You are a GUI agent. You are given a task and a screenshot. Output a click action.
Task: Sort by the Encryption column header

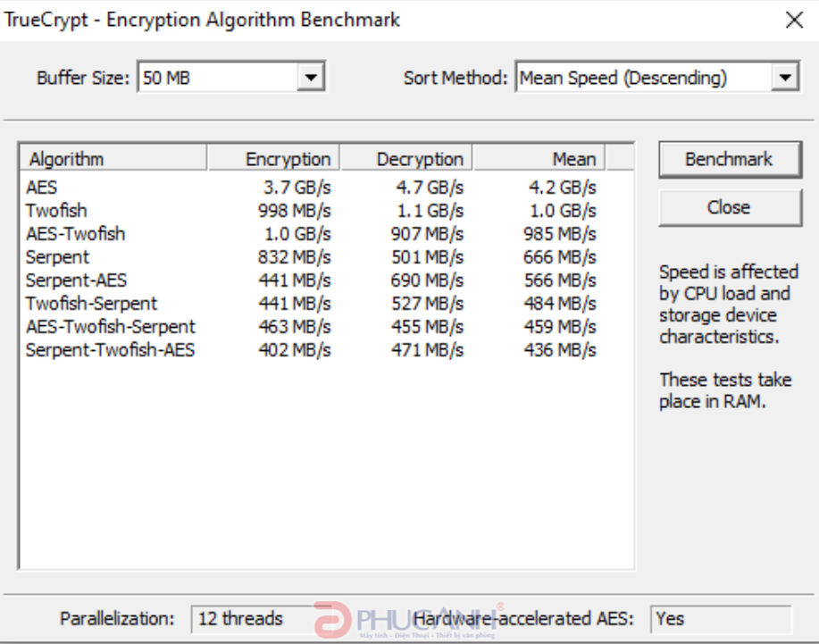273,158
